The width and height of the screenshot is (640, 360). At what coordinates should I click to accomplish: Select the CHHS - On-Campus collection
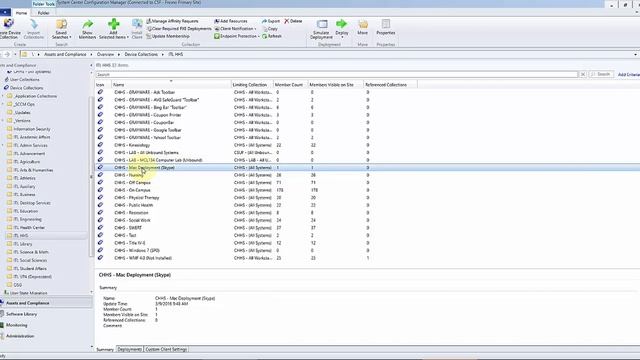pos(132,190)
